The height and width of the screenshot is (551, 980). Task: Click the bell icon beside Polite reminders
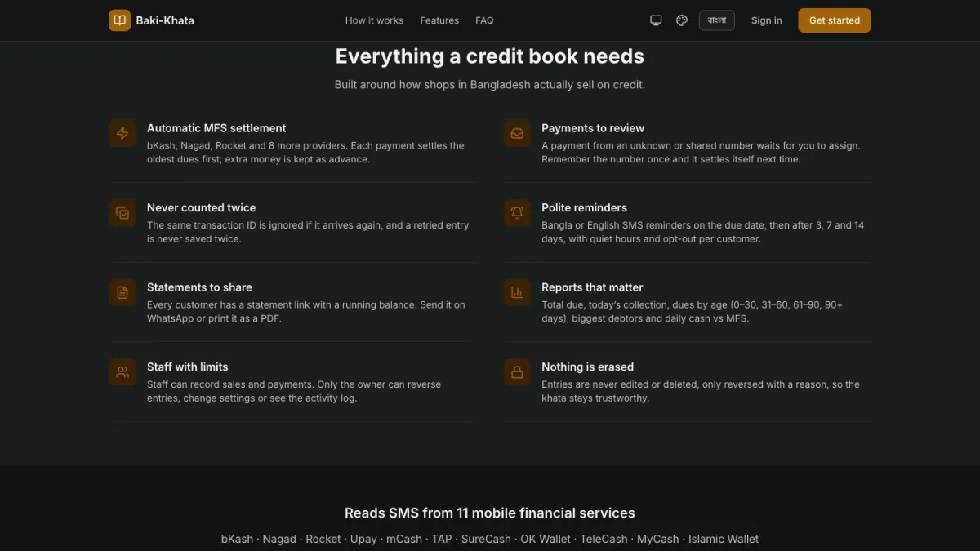[x=517, y=213]
